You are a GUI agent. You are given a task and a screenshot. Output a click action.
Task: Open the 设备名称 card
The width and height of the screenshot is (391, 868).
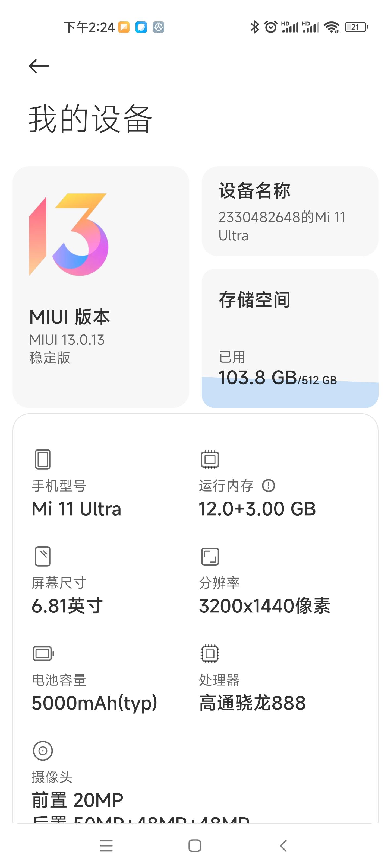(x=289, y=211)
